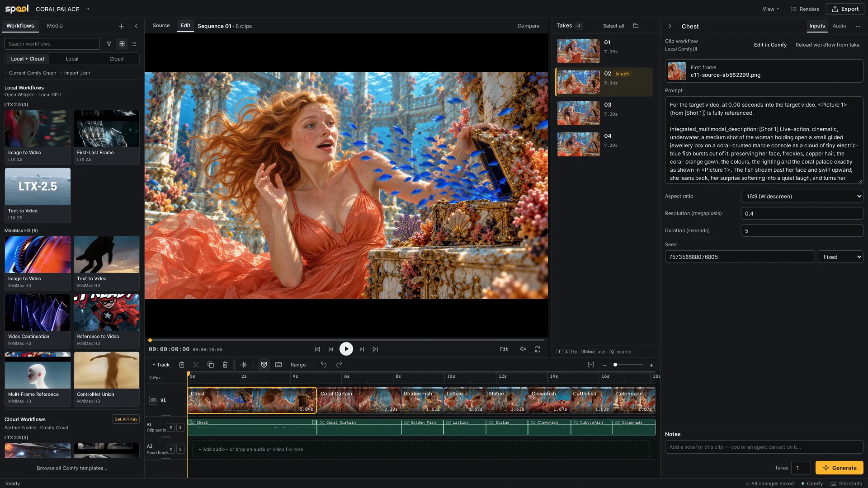Solo the A2 soundtrack track
868x488 pixels.
(180, 449)
